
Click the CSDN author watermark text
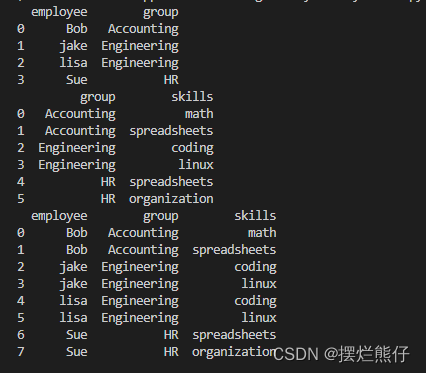[341, 354]
